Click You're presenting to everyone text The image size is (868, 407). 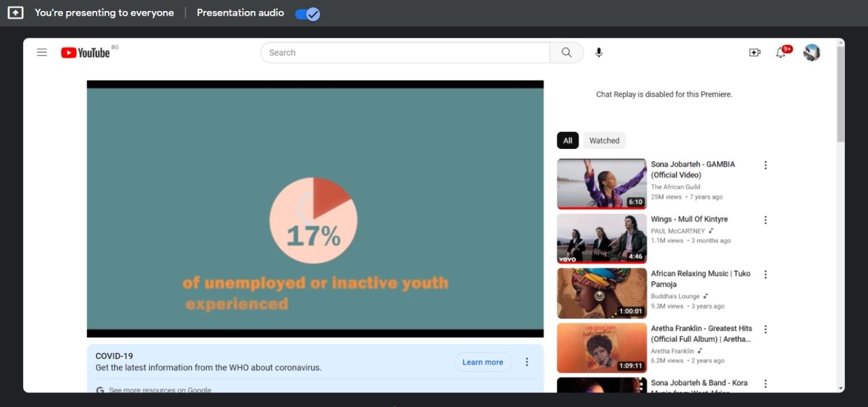click(x=104, y=13)
